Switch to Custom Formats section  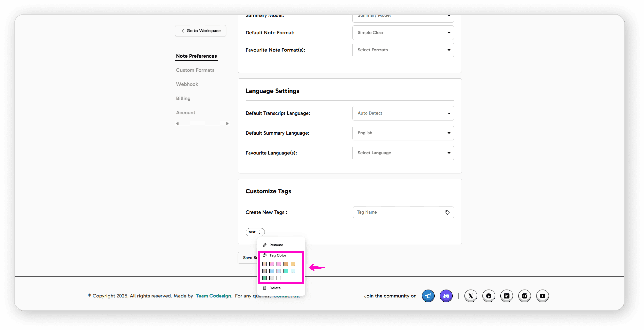195,70
